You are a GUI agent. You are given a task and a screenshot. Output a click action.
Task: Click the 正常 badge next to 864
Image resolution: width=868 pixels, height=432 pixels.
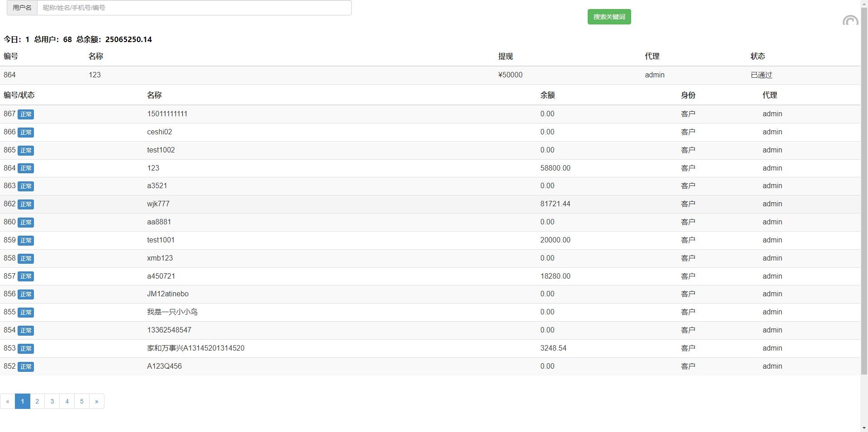click(x=26, y=168)
